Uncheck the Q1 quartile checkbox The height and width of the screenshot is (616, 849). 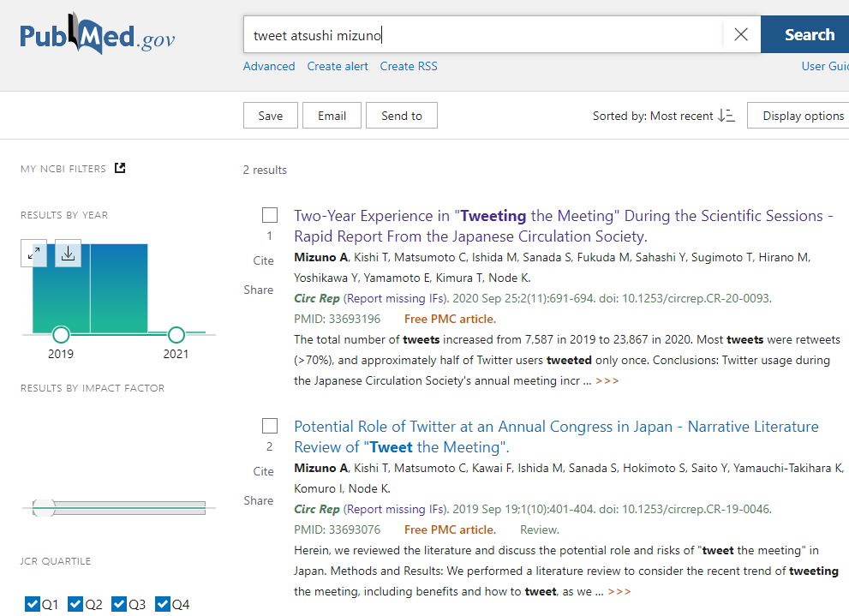coord(33,604)
